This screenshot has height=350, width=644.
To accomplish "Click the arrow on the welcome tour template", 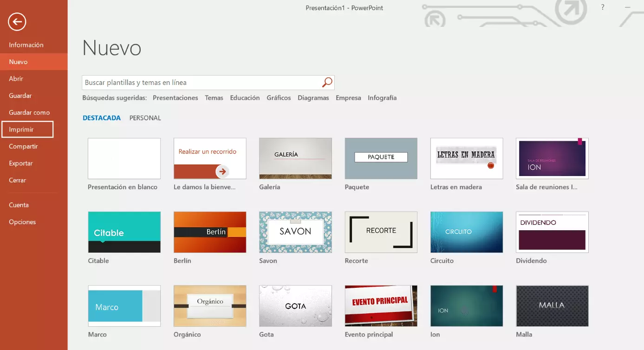I will pos(222,171).
